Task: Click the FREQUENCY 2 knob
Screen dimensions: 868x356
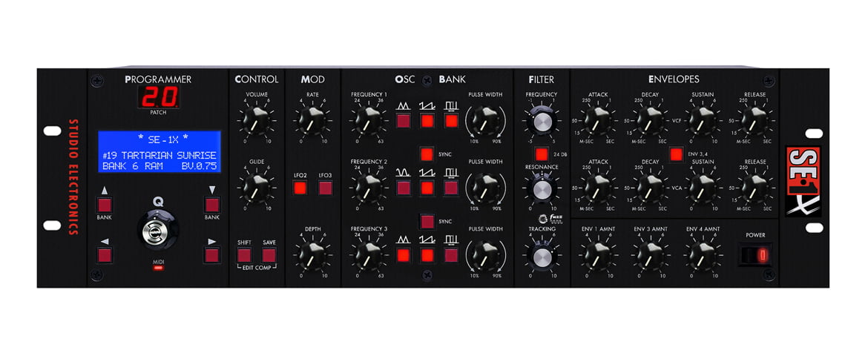Action: coord(369,187)
